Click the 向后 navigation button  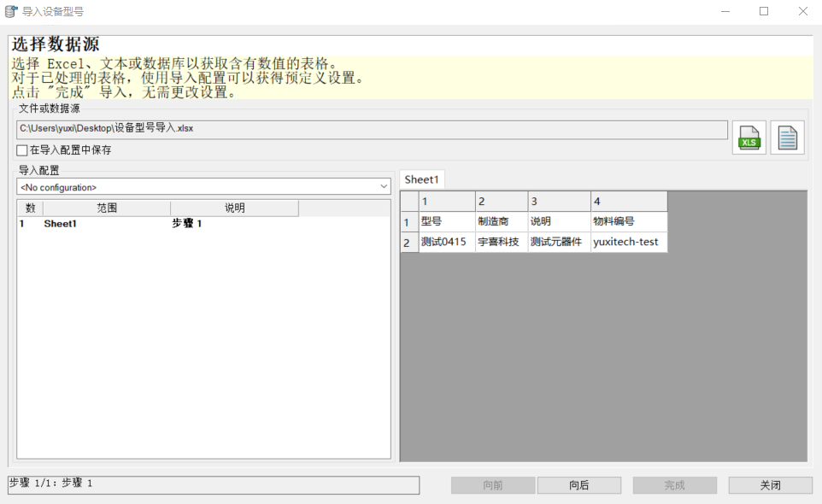[x=578, y=484]
